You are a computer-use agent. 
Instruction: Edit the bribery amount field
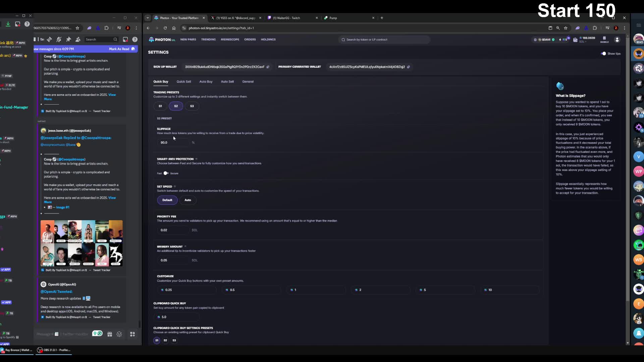coord(173,260)
